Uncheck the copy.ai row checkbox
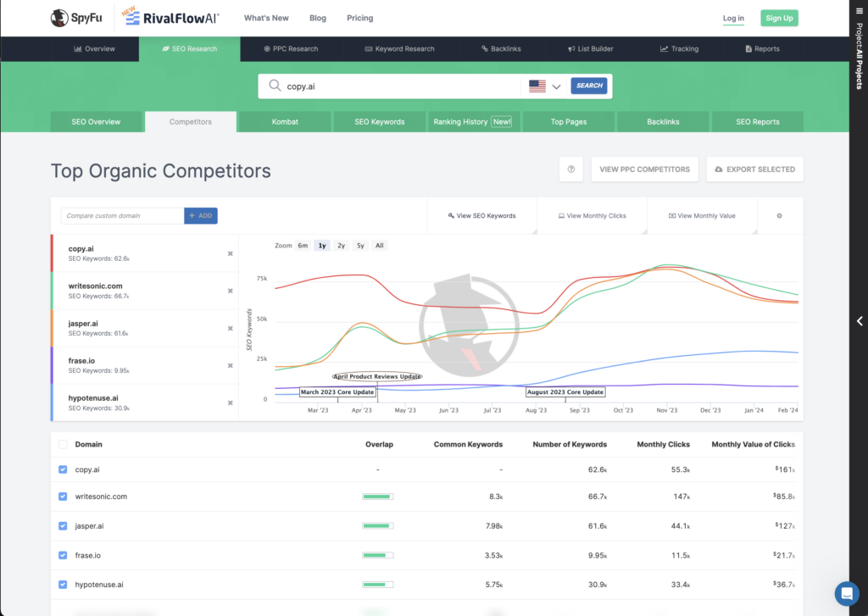 [63, 469]
